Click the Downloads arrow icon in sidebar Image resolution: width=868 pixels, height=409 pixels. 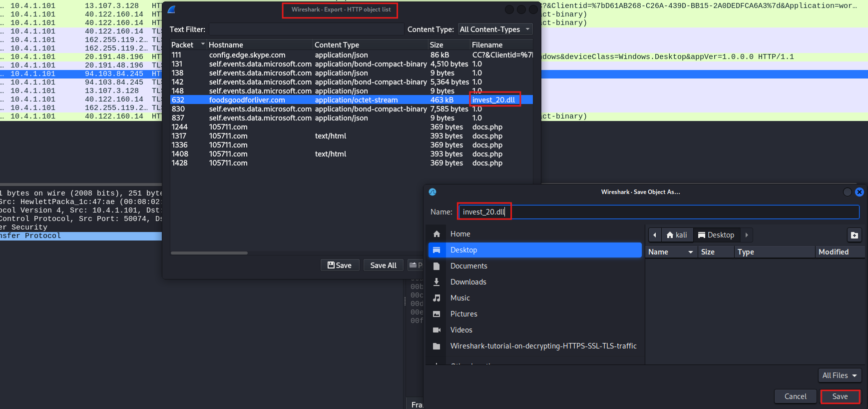click(436, 282)
